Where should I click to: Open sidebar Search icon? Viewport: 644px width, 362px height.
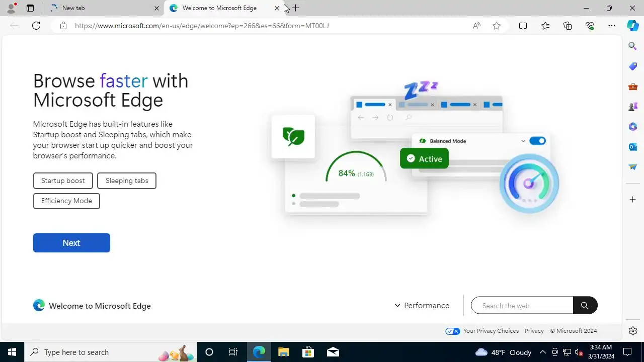pyautogui.click(x=633, y=46)
